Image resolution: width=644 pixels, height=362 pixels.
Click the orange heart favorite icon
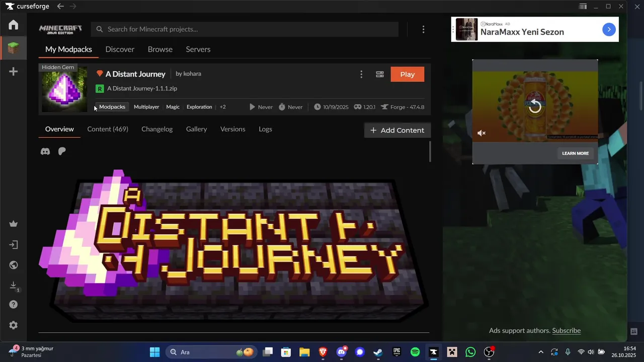tap(100, 73)
